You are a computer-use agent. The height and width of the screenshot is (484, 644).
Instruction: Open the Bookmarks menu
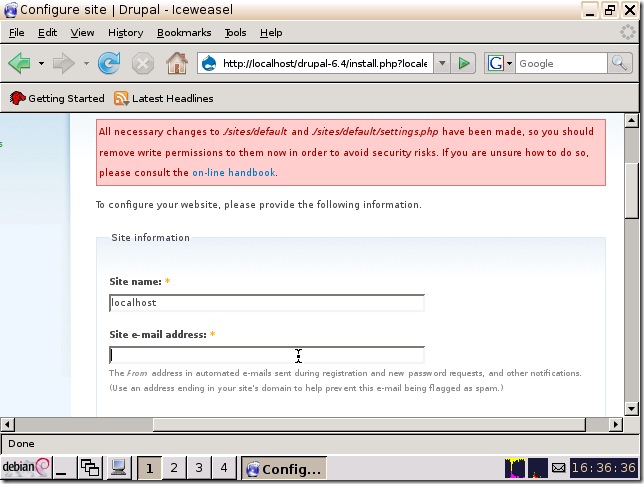pos(184,32)
